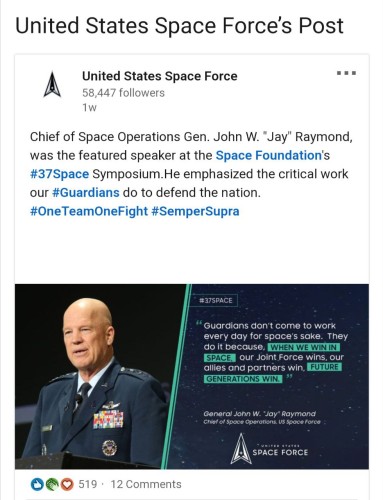Click the 1w post timestamp
Viewport: 383px width, 500px height.
[89, 108]
